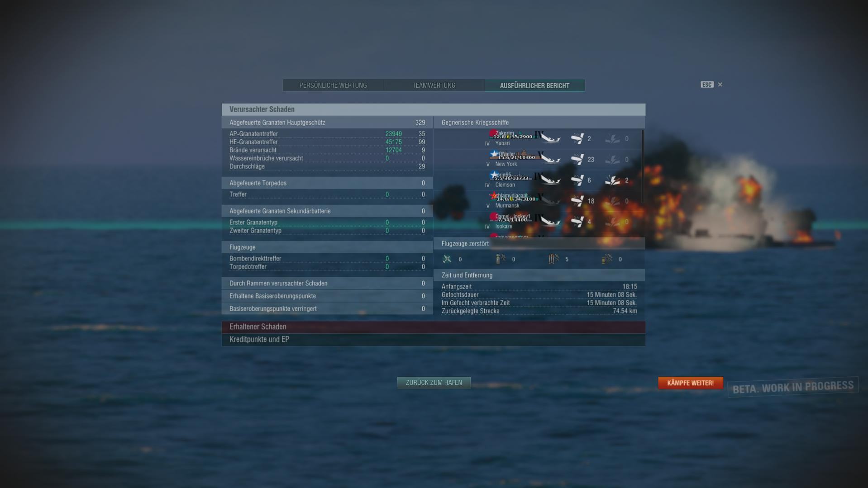The width and height of the screenshot is (868, 488).
Task: Switch to the Persönliche Wertung tab
Action: click(333, 85)
